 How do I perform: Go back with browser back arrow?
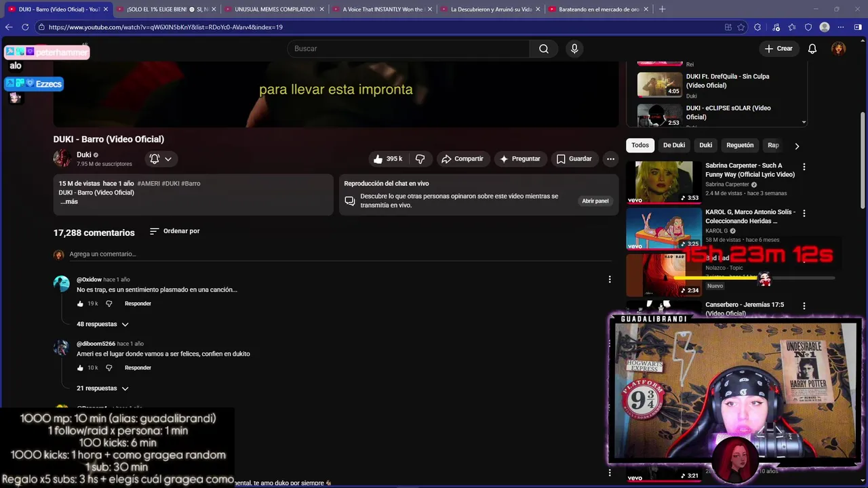click(x=9, y=27)
